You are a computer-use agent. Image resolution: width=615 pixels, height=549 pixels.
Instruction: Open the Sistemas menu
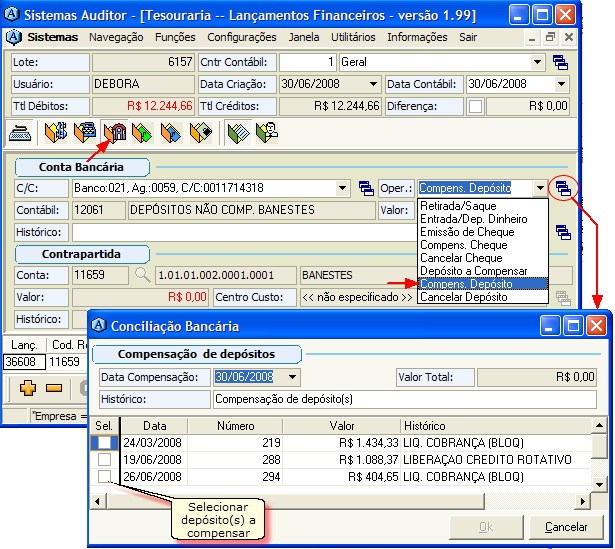point(53,37)
